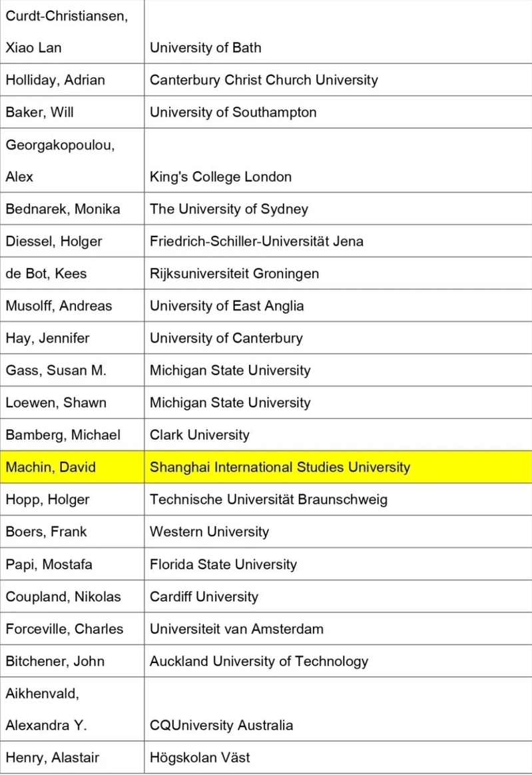Image resolution: width=532 pixels, height=775 pixels.
Task: Click the Shanghai International Studies University cell
Action: point(280,467)
